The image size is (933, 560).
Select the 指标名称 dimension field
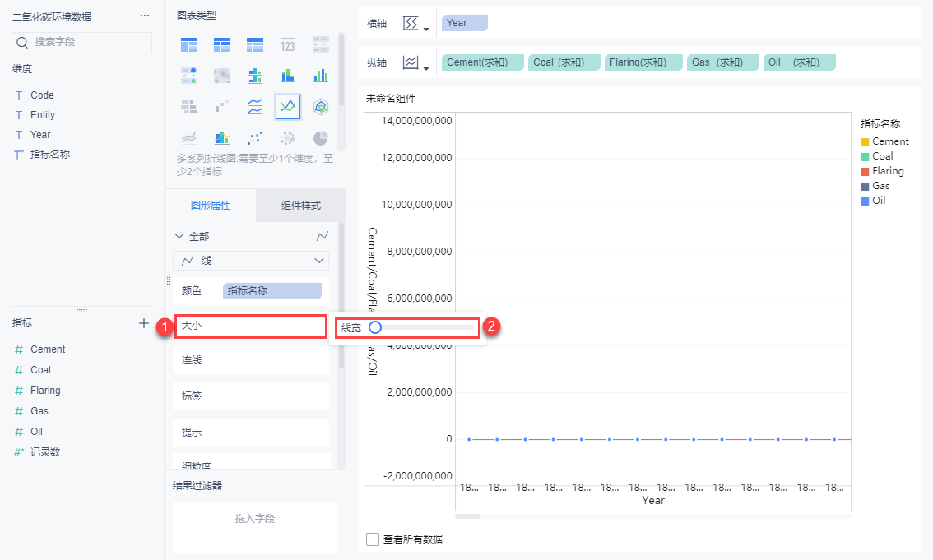(x=50, y=154)
